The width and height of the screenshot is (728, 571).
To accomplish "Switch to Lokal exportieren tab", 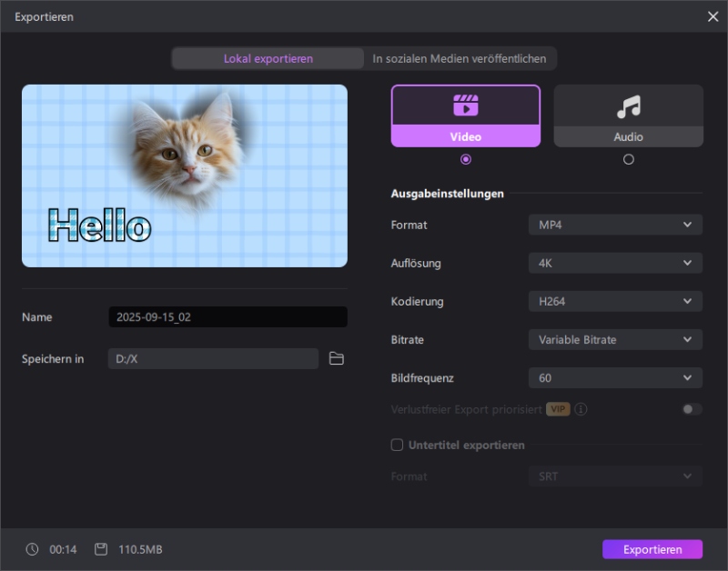I will coord(268,58).
